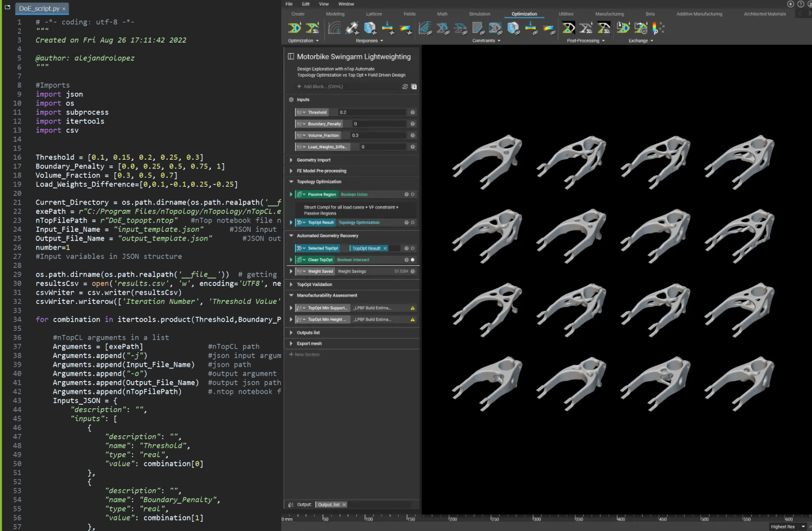Viewport: 812px width, 531px height.
Task: Click the Volume_Fraction value field
Action: [x=377, y=135]
